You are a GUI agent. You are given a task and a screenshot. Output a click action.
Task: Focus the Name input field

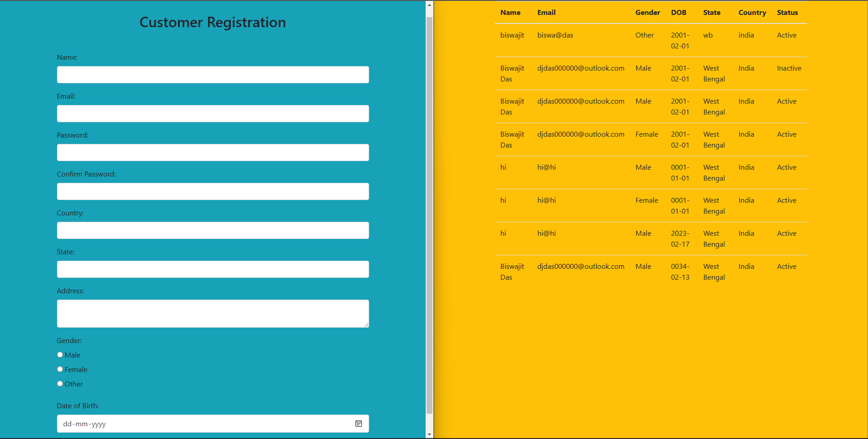tap(213, 75)
